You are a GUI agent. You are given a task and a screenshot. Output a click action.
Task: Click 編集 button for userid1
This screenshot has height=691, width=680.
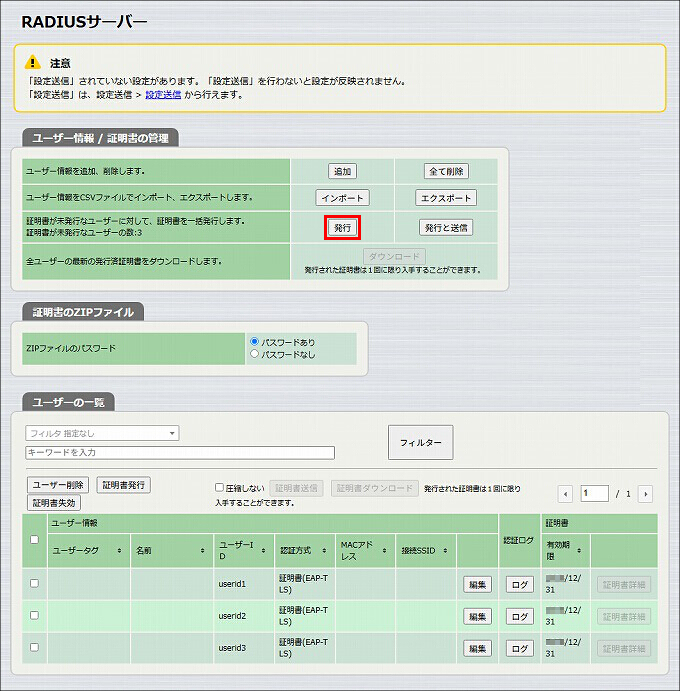(x=477, y=585)
